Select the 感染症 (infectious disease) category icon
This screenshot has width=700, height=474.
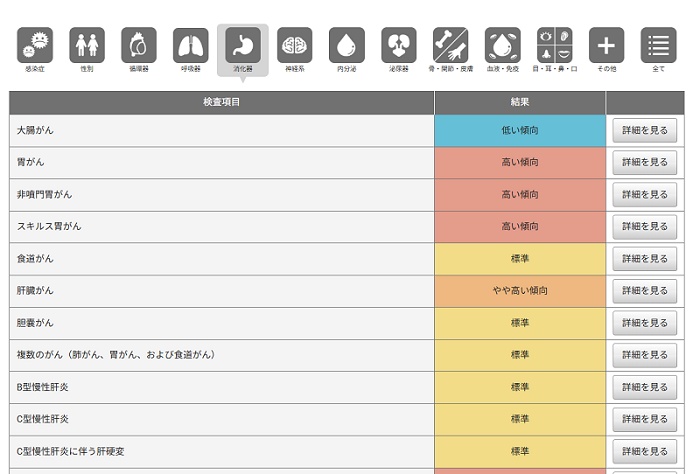pyautogui.click(x=35, y=46)
